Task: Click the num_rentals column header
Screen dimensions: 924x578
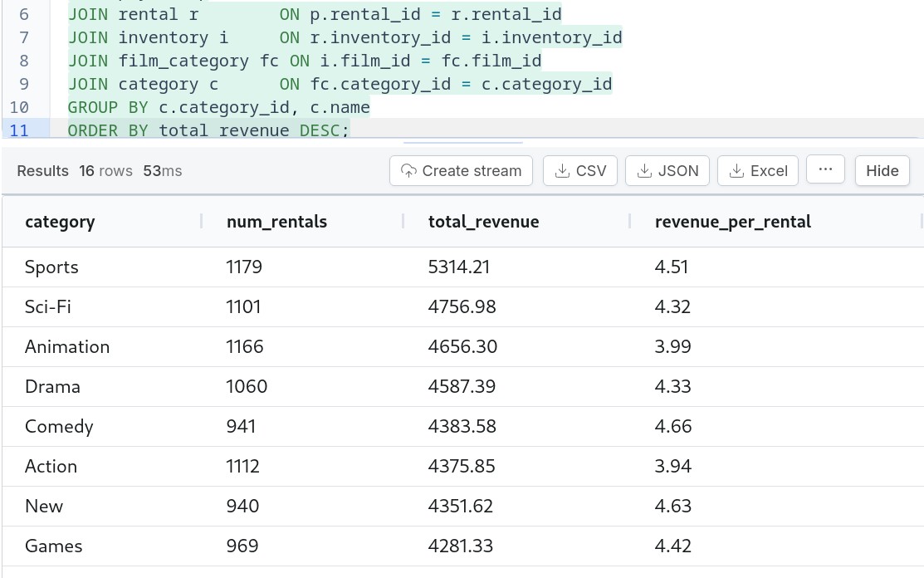Action: (x=277, y=222)
